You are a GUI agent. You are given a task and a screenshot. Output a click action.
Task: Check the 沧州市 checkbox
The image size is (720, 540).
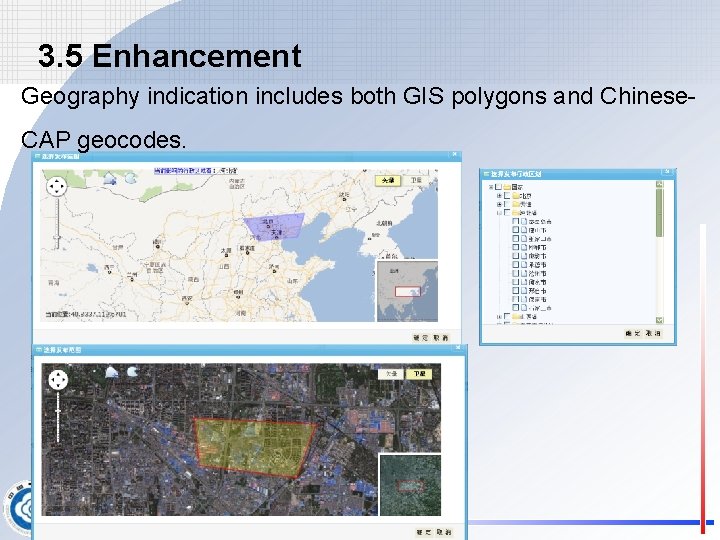pos(516,273)
